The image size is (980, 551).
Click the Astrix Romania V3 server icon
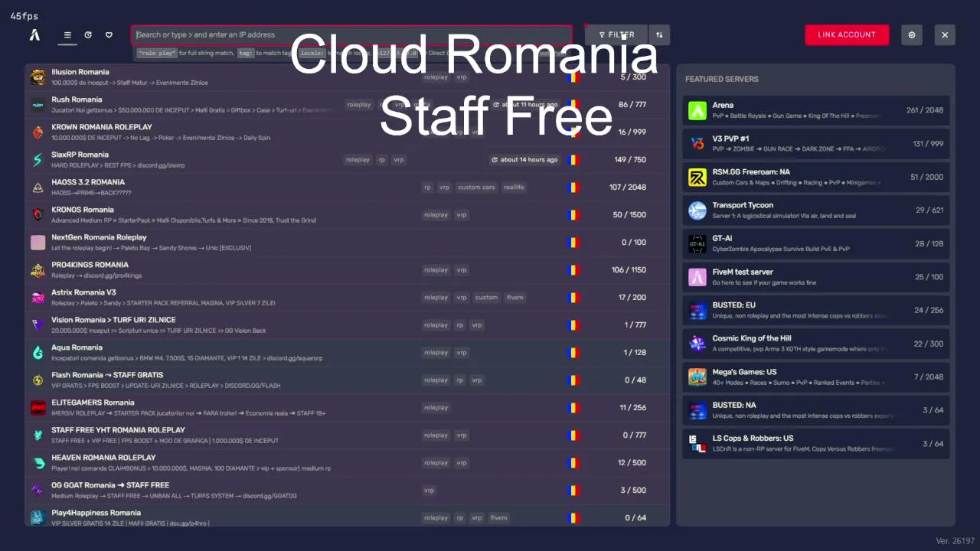pos(38,298)
